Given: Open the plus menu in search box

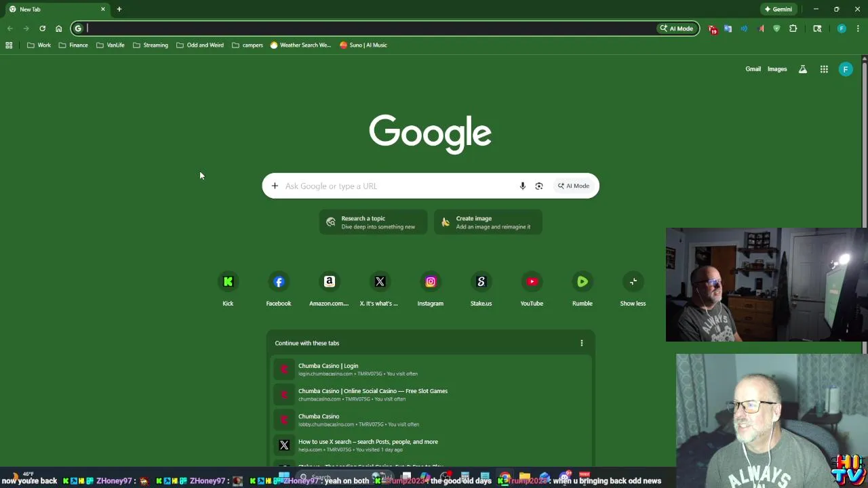Looking at the screenshot, I should (275, 186).
